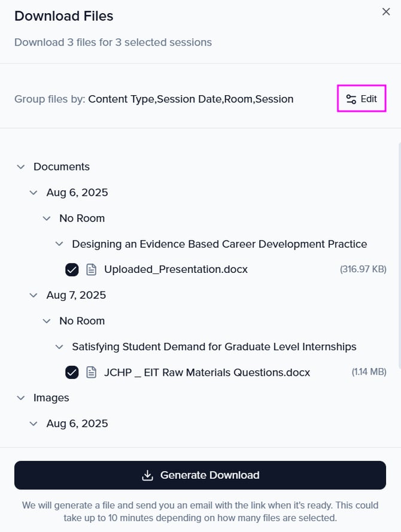Collapse the Images group
401x532 pixels.
[21, 398]
